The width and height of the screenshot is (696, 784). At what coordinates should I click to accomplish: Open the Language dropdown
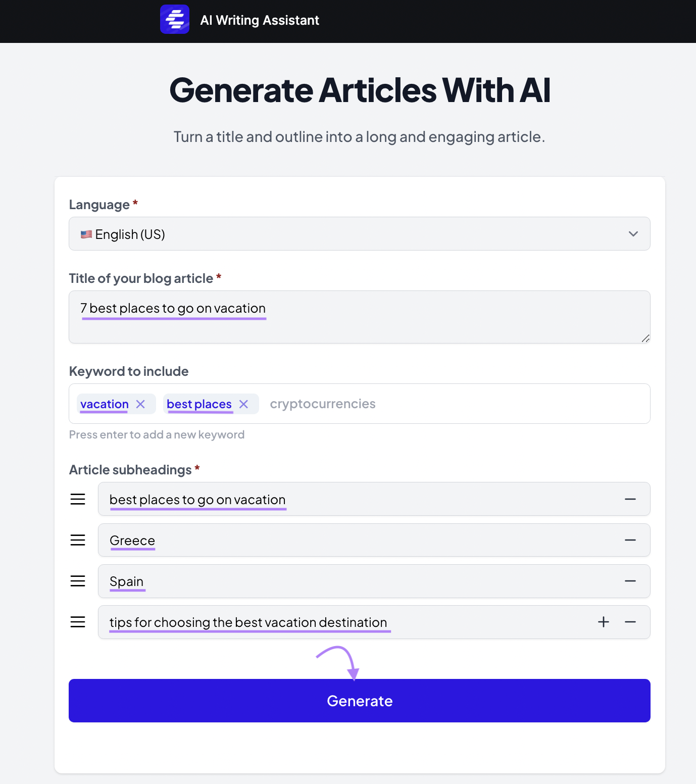(359, 234)
